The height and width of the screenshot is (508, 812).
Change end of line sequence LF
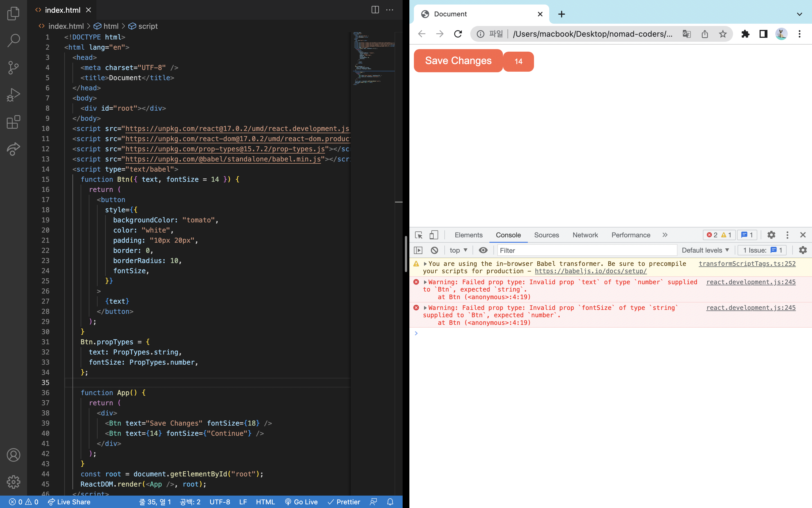click(243, 502)
